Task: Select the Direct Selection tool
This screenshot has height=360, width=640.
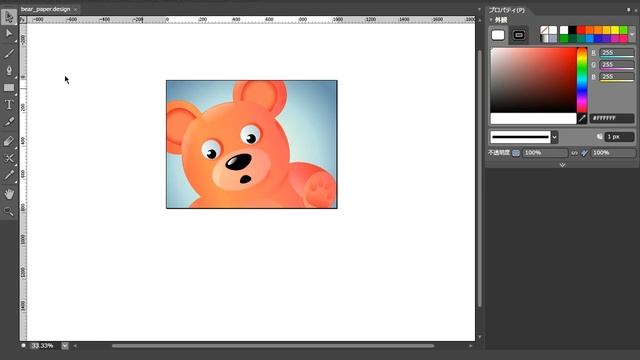Action: pos(9,33)
